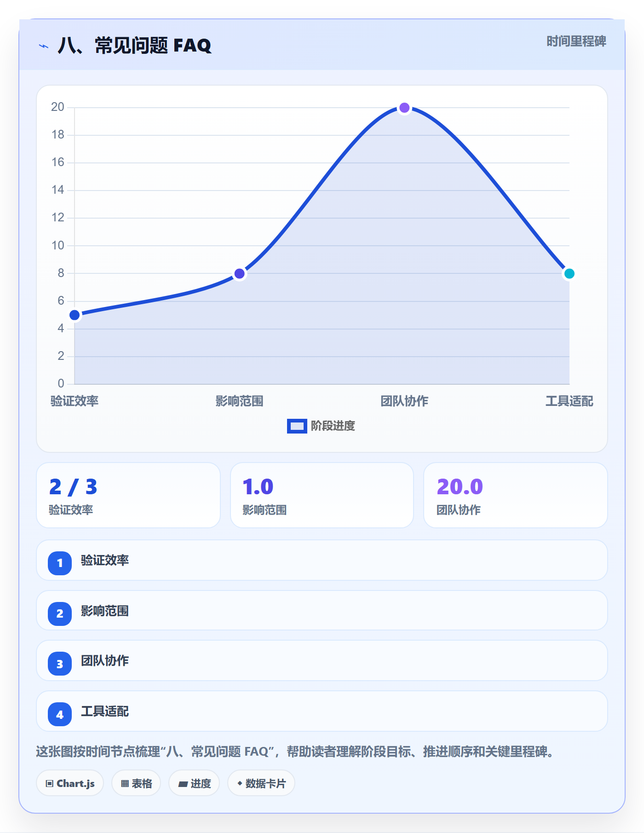
Task: Click the 团队协作 x-axis label
Action: click(x=404, y=401)
